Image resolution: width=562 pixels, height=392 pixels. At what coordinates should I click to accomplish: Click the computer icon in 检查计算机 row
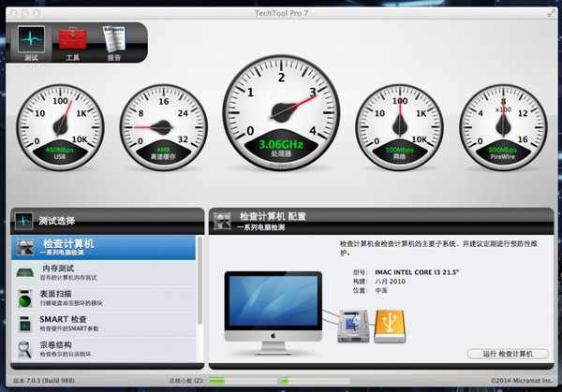click(25, 247)
